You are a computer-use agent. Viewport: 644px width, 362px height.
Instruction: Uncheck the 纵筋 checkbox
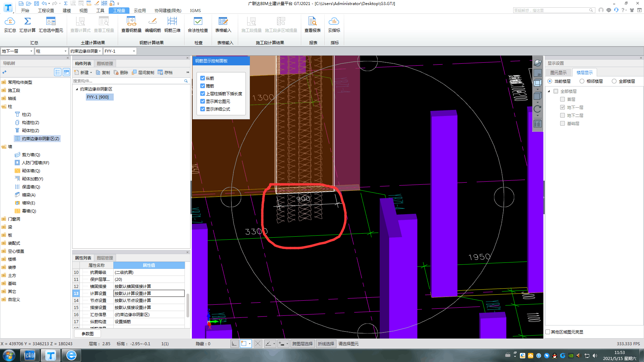(203, 78)
